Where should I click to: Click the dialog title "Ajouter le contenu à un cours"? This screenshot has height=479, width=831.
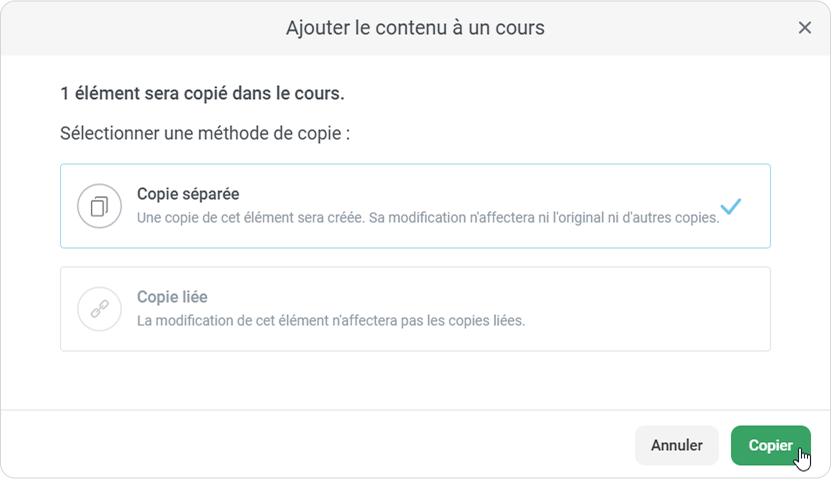point(415,28)
